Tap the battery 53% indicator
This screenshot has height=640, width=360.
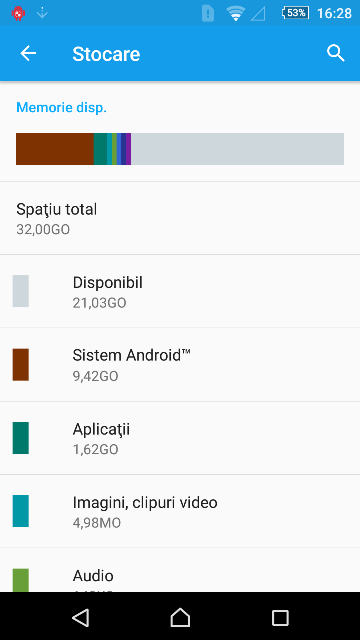(x=295, y=13)
